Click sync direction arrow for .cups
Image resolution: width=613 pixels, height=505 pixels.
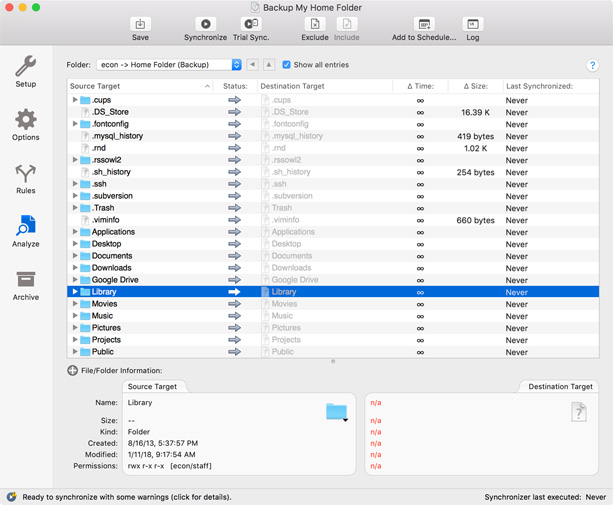(234, 100)
